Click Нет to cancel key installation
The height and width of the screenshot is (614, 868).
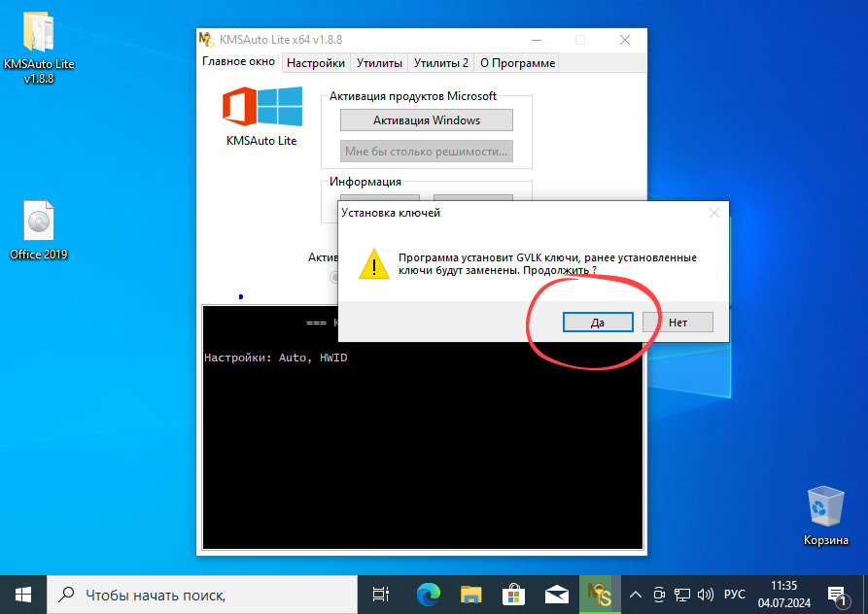pos(677,322)
